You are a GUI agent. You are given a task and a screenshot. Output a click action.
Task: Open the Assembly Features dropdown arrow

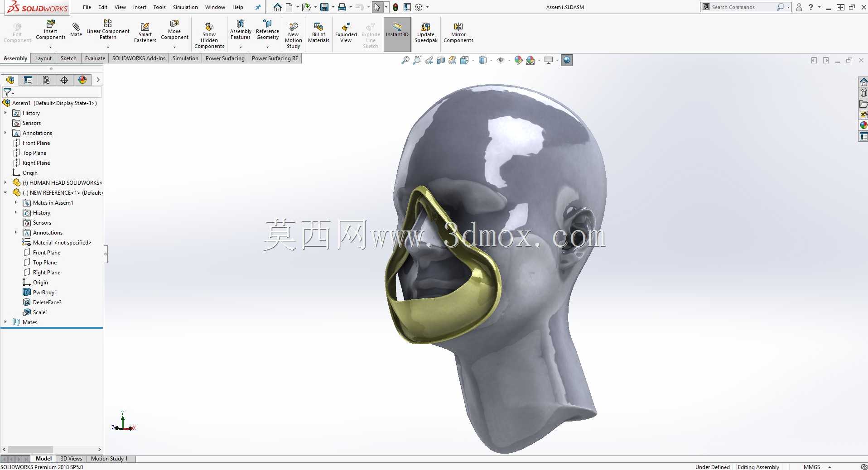pyautogui.click(x=241, y=47)
